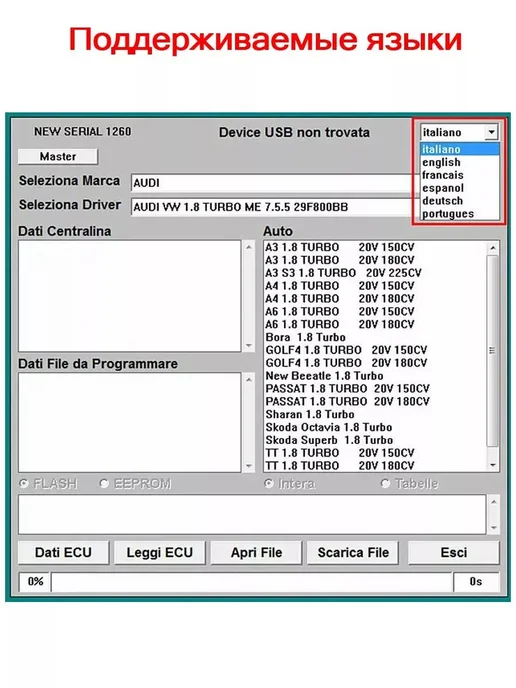Image resolution: width=516 pixels, height=688 pixels.
Task: Click the NEW SERIAL 1260 label
Action: point(82,132)
